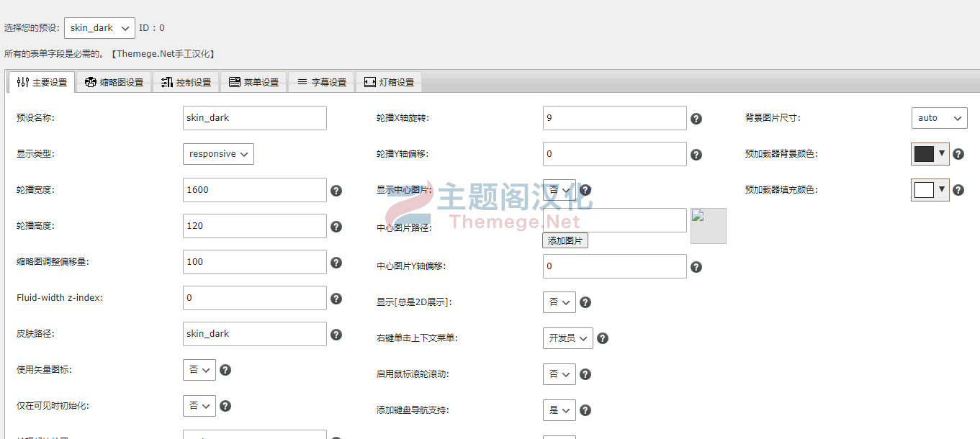Click the center image preview thumbnail

tap(709, 226)
